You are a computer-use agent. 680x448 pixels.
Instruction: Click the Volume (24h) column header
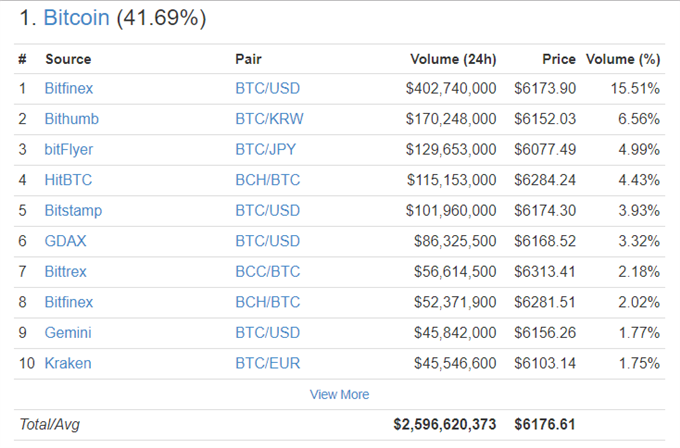point(453,59)
